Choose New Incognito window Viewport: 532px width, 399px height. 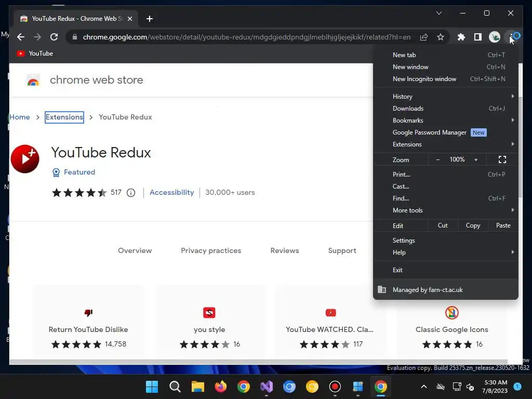(445, 79)
